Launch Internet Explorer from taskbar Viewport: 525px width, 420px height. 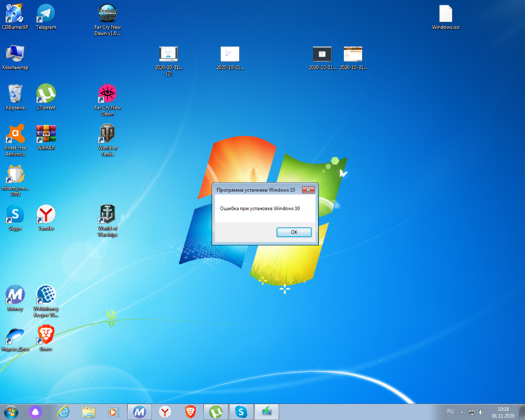click(63, 412)
